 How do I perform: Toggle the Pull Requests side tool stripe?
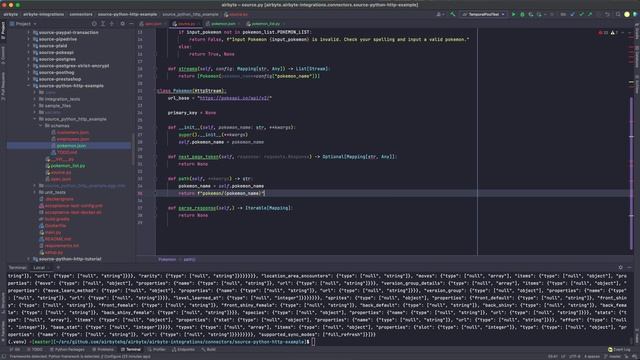pos(3,87)
